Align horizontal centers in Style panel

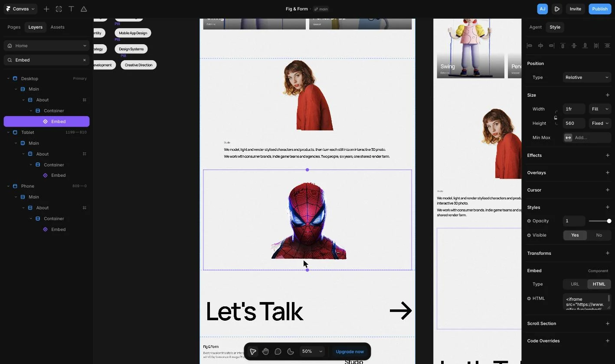coord(540,45)
